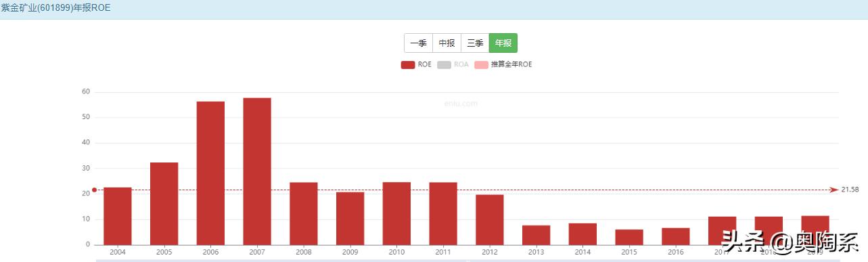Toggle the 推算全年ROE legend series

click(x=503, y=65)
